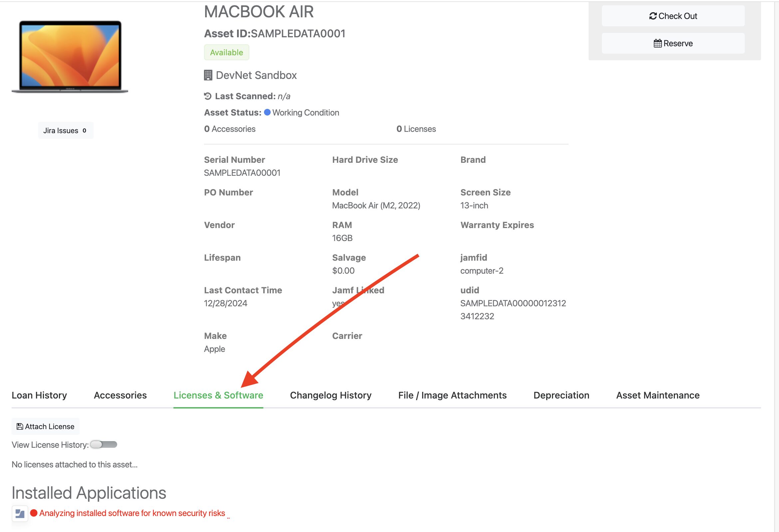
Task: Click the Check Out button
Action: pyautogui.click(x=673, y=16)
